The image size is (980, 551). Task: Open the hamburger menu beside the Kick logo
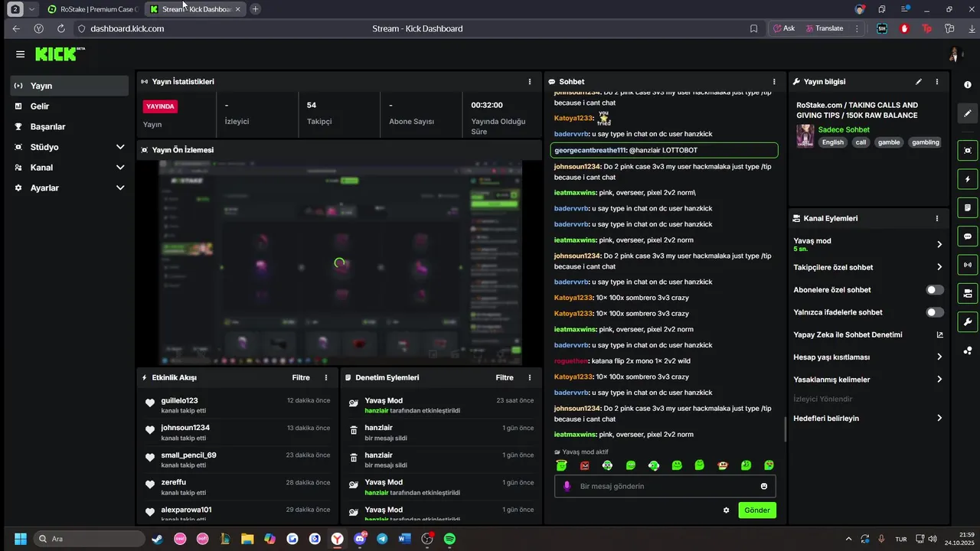(20, 54)
